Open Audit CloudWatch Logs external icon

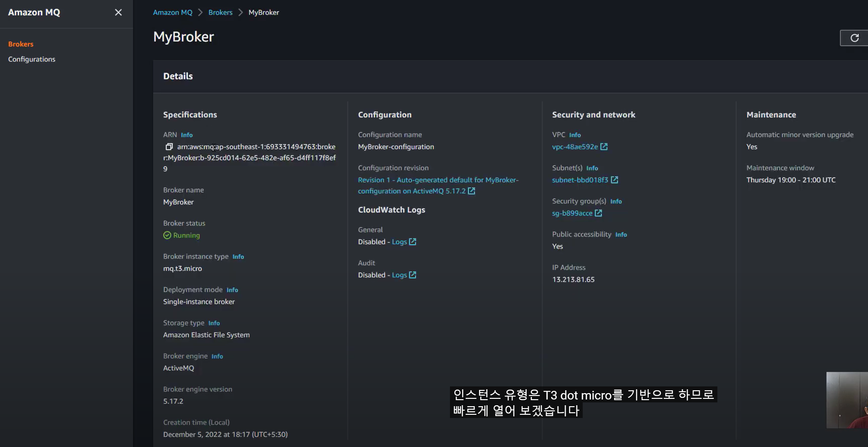(x=412, y=275)
